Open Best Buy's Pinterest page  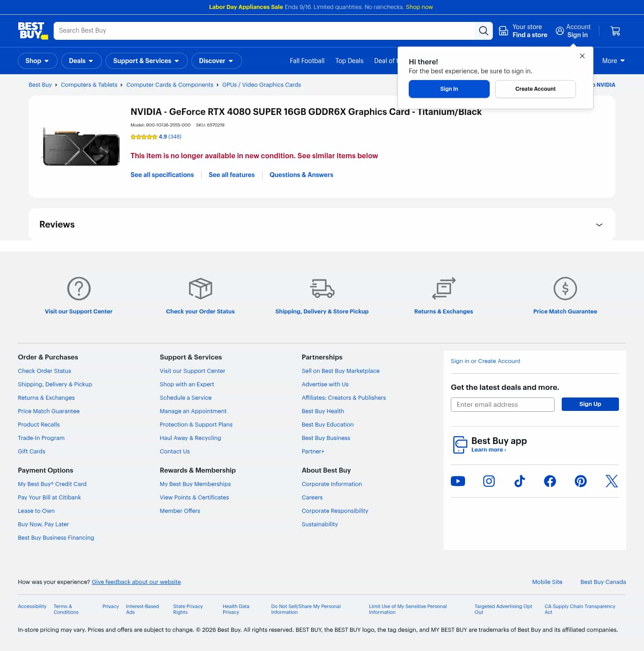580,481
